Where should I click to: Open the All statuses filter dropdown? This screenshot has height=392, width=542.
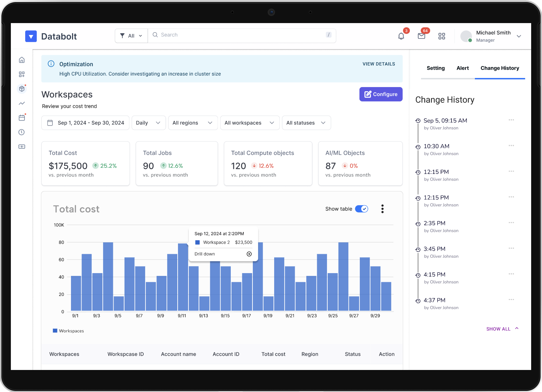(306, 123)
